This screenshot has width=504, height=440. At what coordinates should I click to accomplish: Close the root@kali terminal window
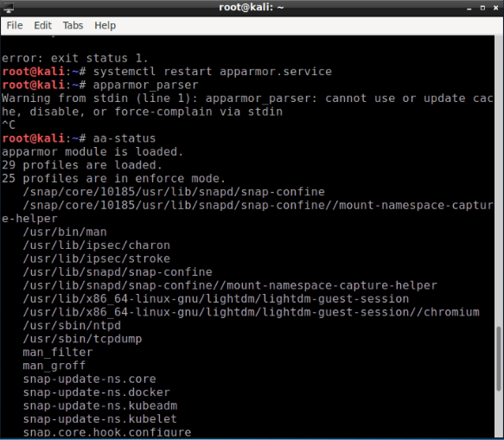(496, 8)
